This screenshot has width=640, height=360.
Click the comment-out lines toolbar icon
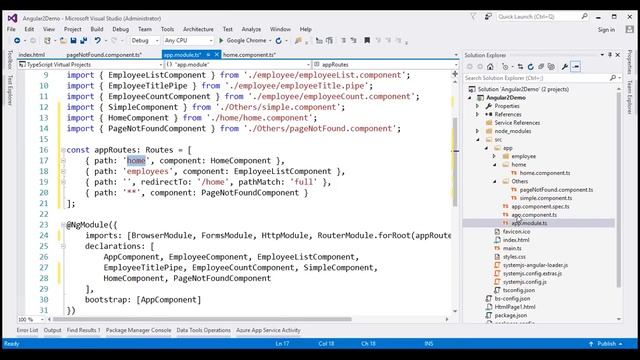tap(343, 40)
